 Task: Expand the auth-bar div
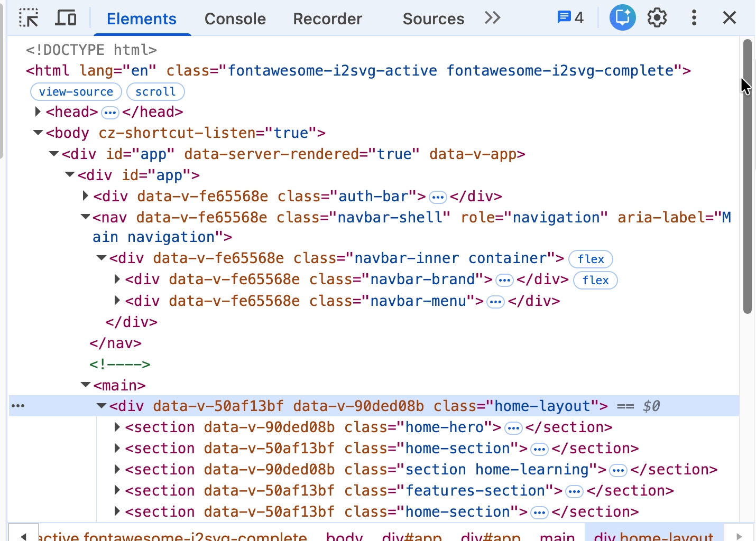pos(86,196)
